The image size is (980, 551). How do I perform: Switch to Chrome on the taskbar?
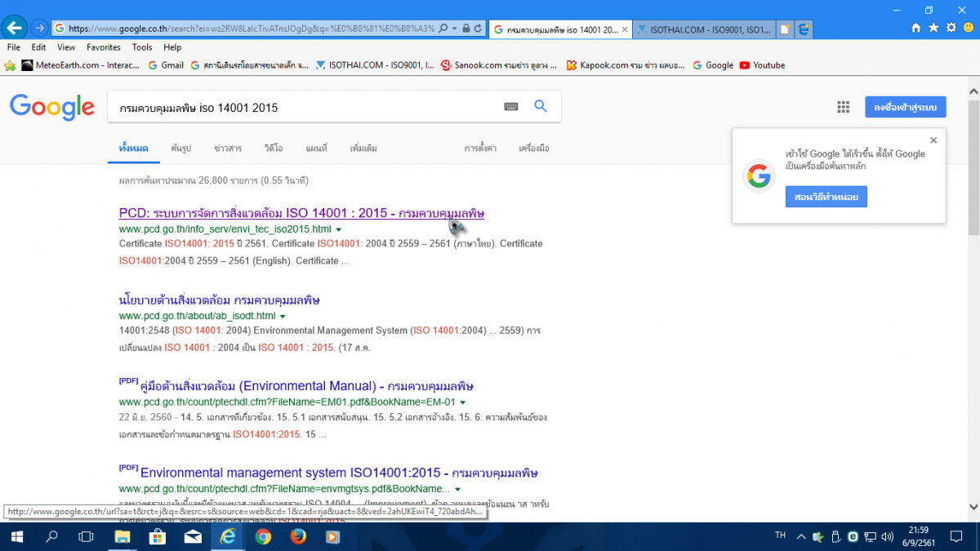coord(262,536)
